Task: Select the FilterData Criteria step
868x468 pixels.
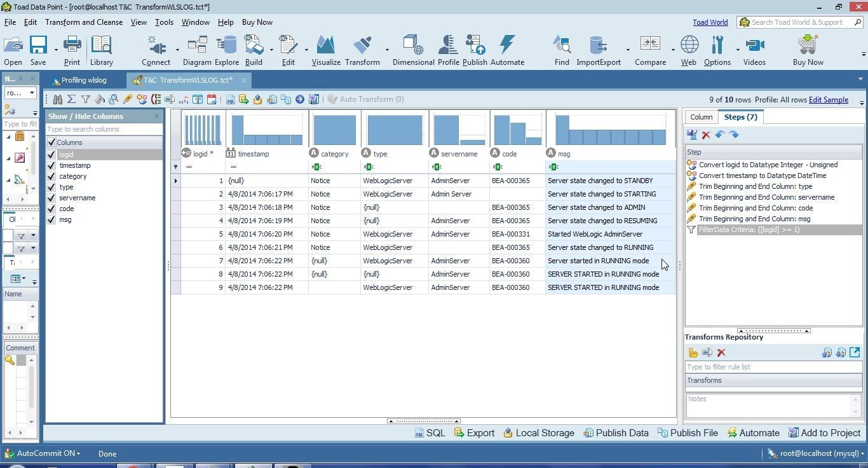Action: (x=773, y=230)
